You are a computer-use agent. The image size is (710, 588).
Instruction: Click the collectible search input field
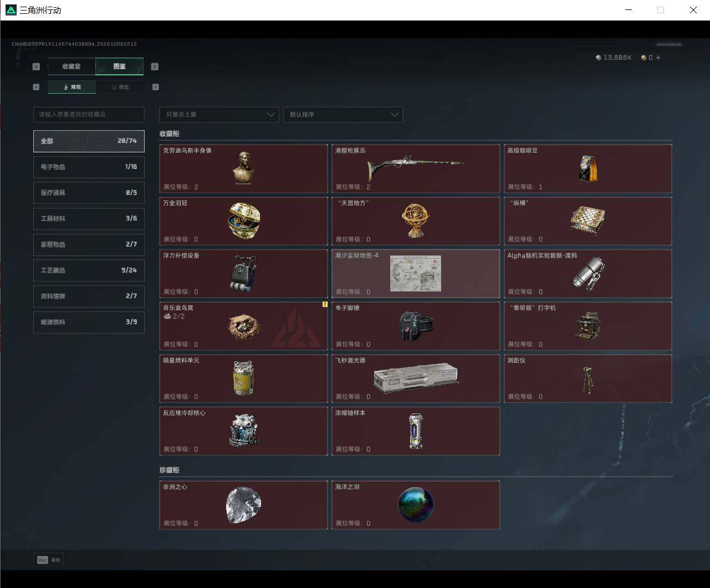89,115
